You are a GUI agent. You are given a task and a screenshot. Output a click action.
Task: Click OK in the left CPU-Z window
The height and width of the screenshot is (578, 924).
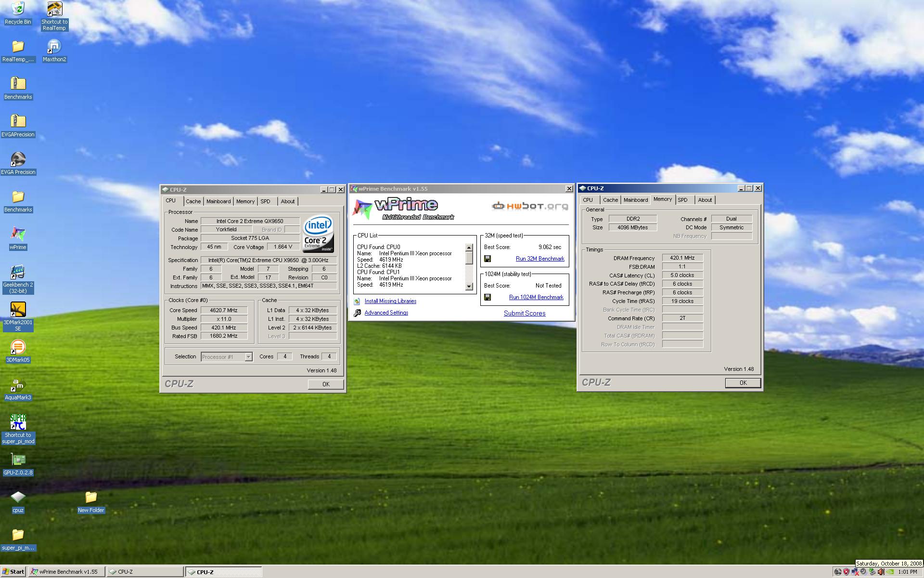pyautogui.click(x=326, y=384)
